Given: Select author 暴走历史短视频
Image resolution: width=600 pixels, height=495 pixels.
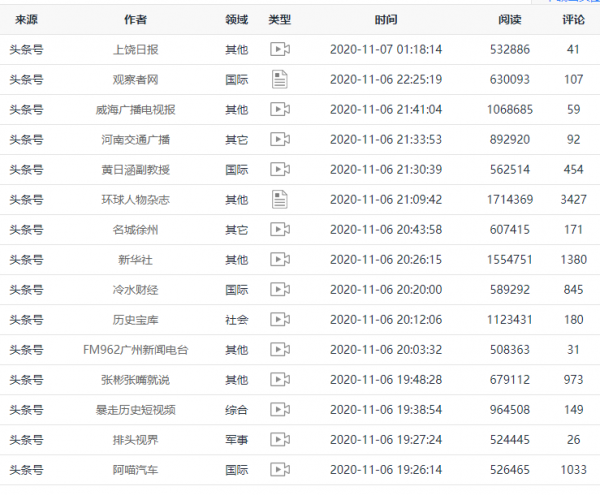Looking at the screenshot, I should coord(135,410).
